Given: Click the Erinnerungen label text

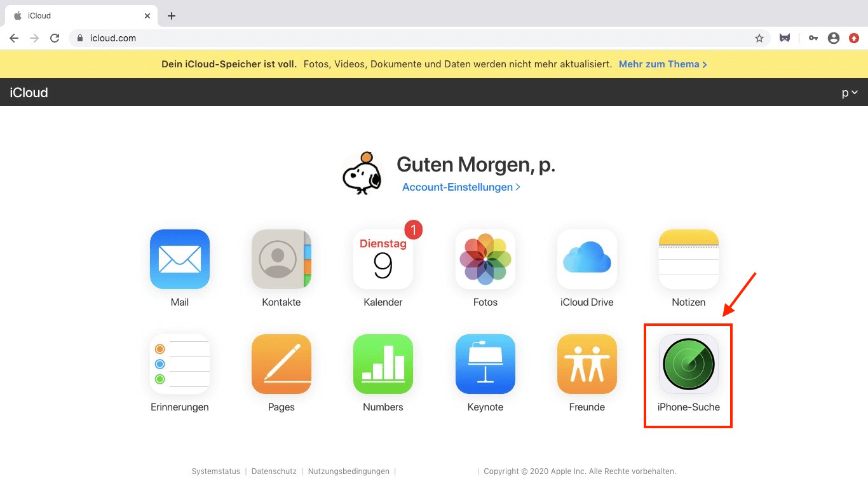Looking at the screenshot, I should click(x=180, y=407).
